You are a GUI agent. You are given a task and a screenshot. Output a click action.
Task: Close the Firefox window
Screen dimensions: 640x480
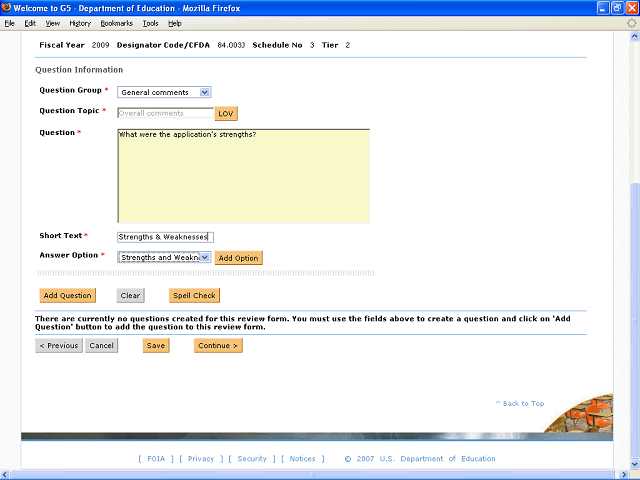point(632,8)
